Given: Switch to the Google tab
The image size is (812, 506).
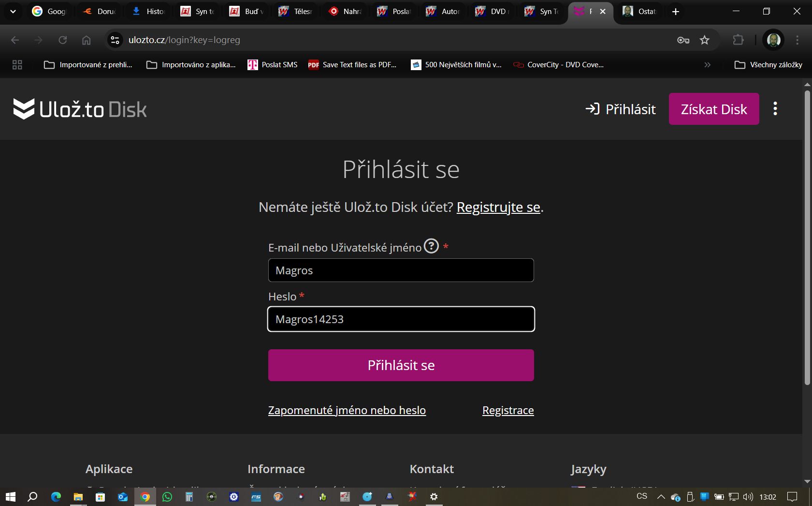Looking at the screenshot, I should [49, 12].
